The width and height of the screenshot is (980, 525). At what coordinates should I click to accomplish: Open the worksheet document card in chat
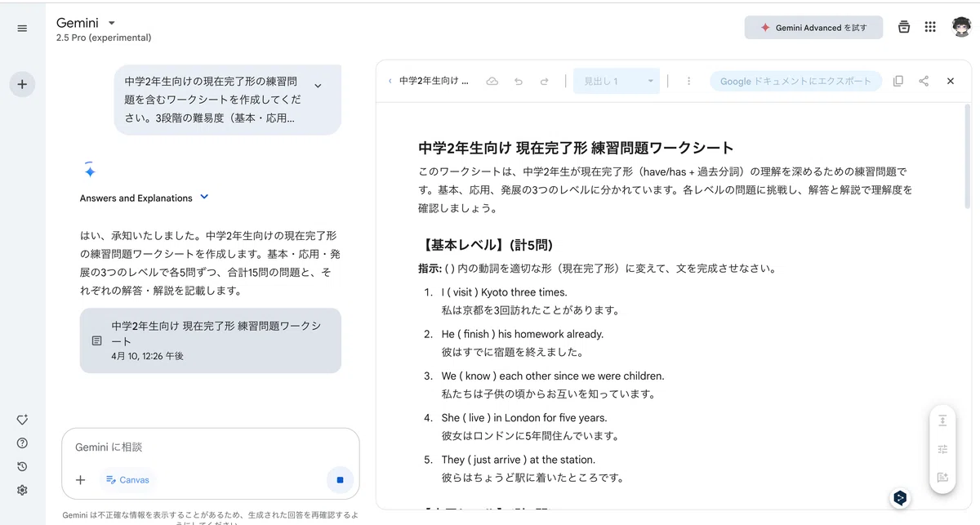click(211, 340)
